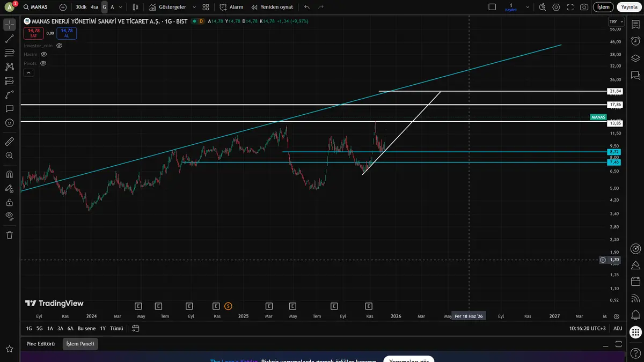
Task: Start Yeniden oynat bar replay
Action: [x=272, y=7]
